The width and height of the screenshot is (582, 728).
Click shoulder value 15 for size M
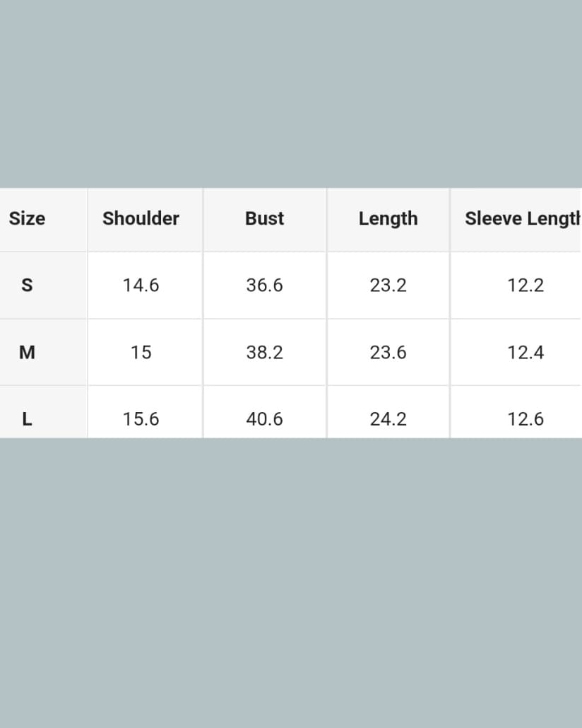(x=141, y=352)
